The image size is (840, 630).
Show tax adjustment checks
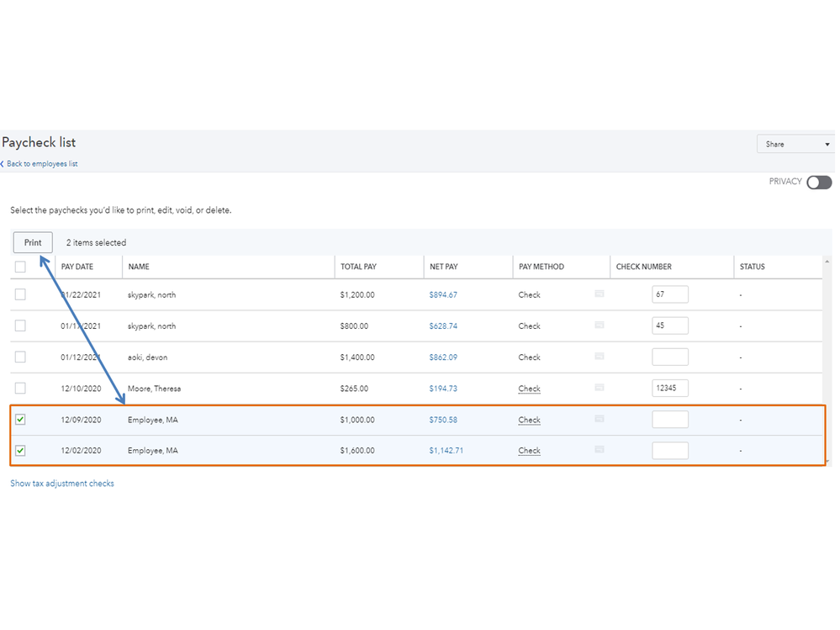[62, 484]
